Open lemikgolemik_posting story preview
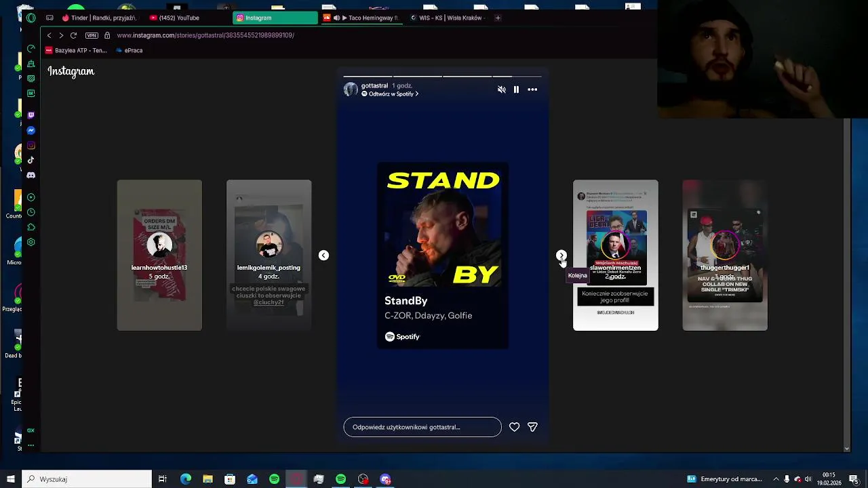The image size is (868, 488). tap(269, 255)
